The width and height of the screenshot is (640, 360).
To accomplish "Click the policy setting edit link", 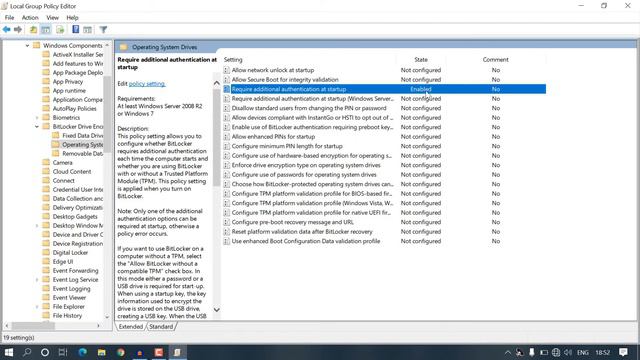I will (147, 84).
